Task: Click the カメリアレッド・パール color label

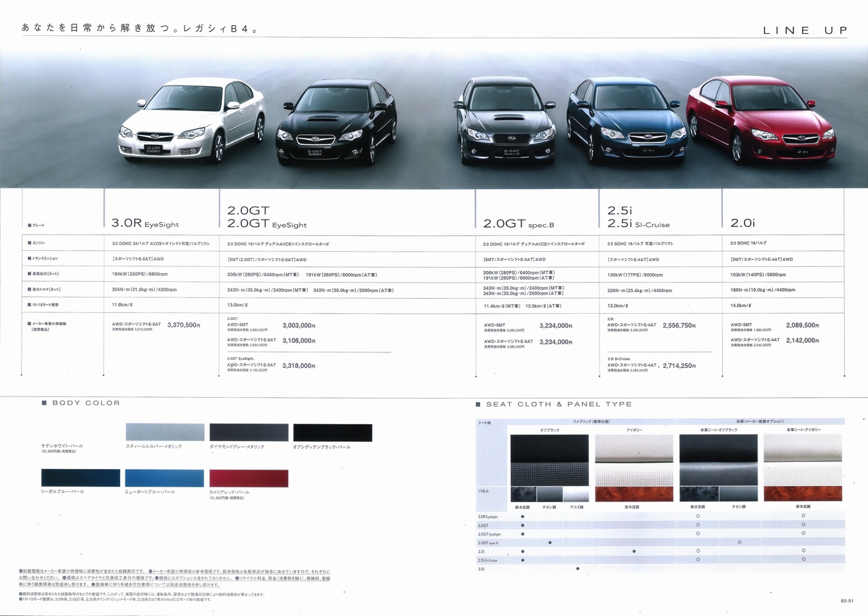Action: [229, 491]
